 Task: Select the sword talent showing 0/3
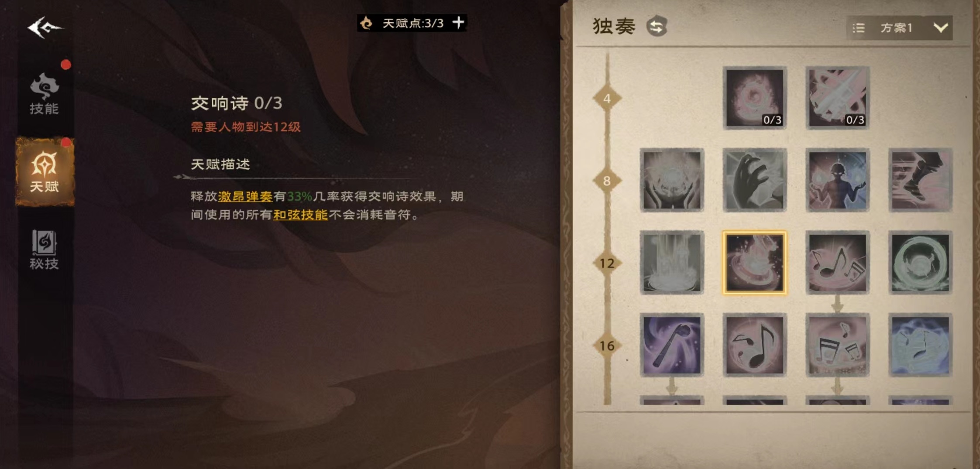[837, 98]
